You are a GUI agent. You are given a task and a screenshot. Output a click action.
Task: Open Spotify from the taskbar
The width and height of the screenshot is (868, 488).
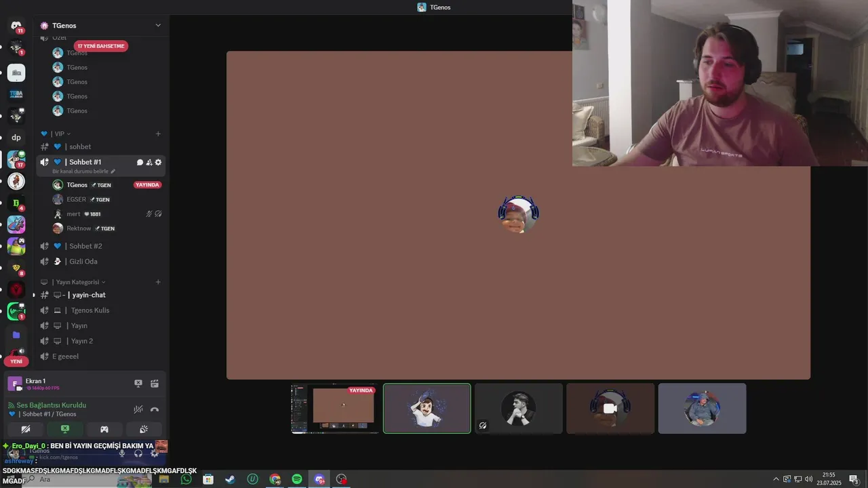[297, 479]
